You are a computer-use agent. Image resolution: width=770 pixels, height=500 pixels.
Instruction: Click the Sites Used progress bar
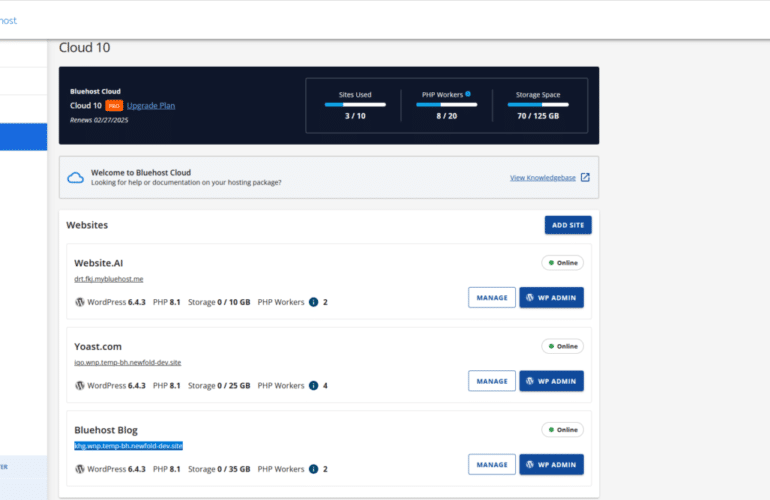[x=355, y=105]
